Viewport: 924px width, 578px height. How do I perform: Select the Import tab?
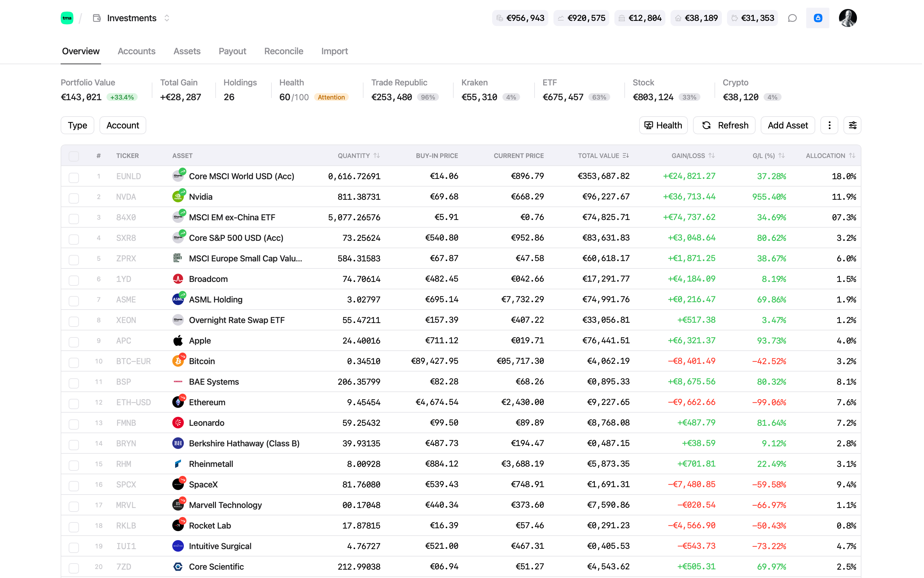pyautogui.click(x=335, y=51)
